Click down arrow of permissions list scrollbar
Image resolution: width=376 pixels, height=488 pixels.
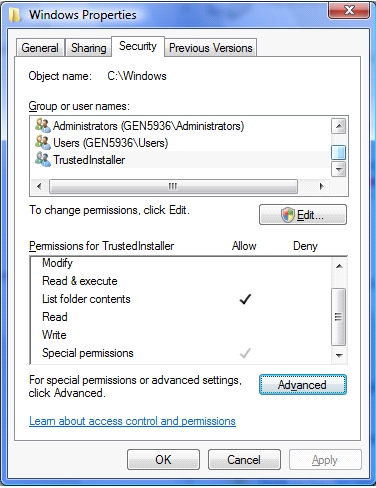coord(339,355)
